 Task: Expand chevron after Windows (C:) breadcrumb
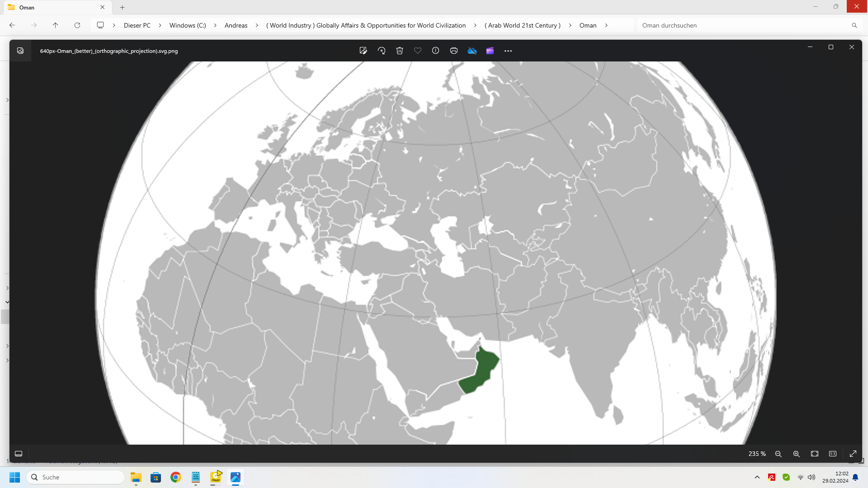(215, 25)
